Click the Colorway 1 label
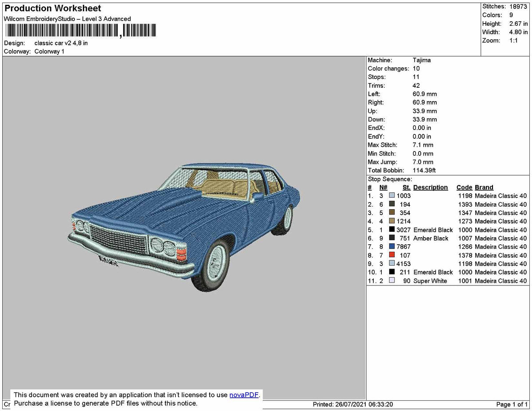Viewport: 532px width, 411px height. (x=49, y=51)
